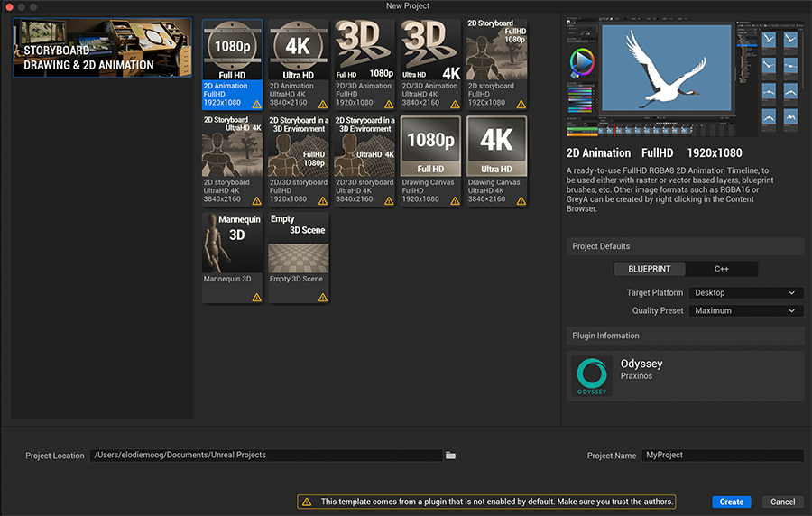The height and width of the screenshot is (516, 812).
Task: Choose the Drawing Canvas FullHD template
Action: (x=431, y=161)
